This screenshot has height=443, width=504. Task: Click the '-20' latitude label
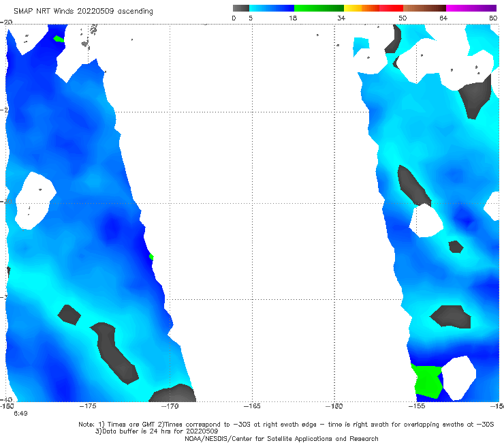point(6,22)
